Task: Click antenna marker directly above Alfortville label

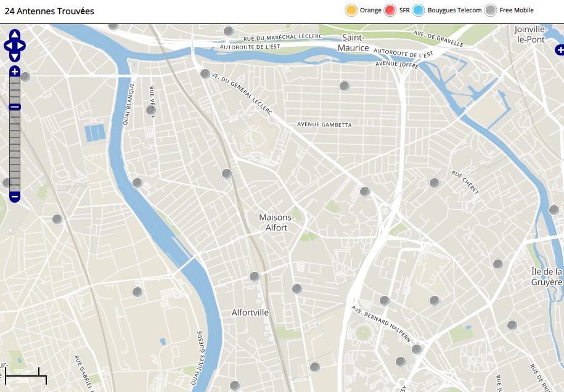Action: [x=255, y=277]
